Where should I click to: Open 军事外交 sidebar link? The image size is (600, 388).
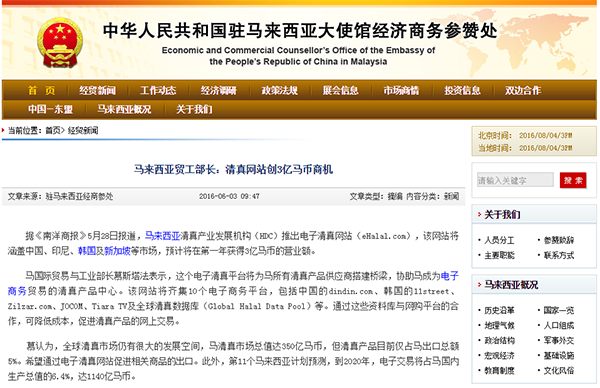click(x=559, y=341)
